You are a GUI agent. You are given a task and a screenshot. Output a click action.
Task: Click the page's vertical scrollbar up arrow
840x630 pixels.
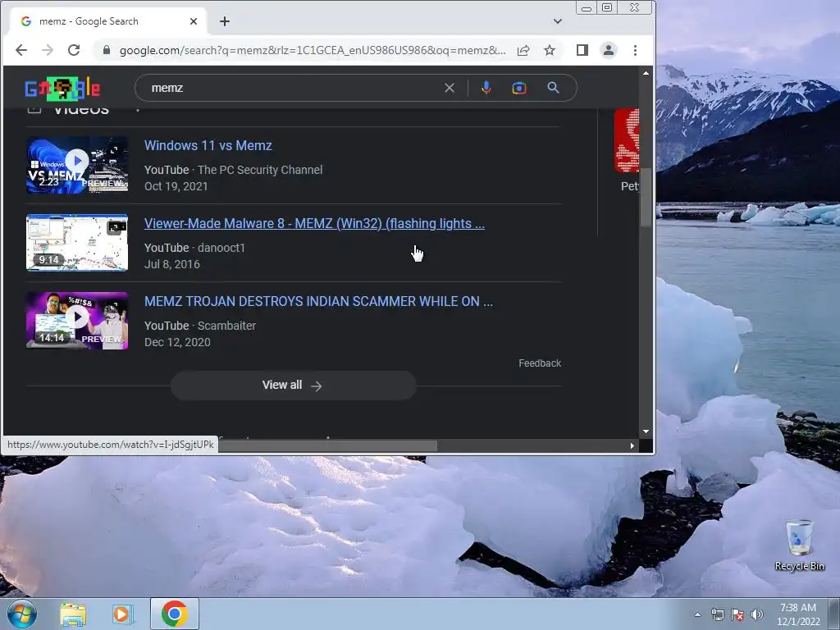(x=646, y=73)
